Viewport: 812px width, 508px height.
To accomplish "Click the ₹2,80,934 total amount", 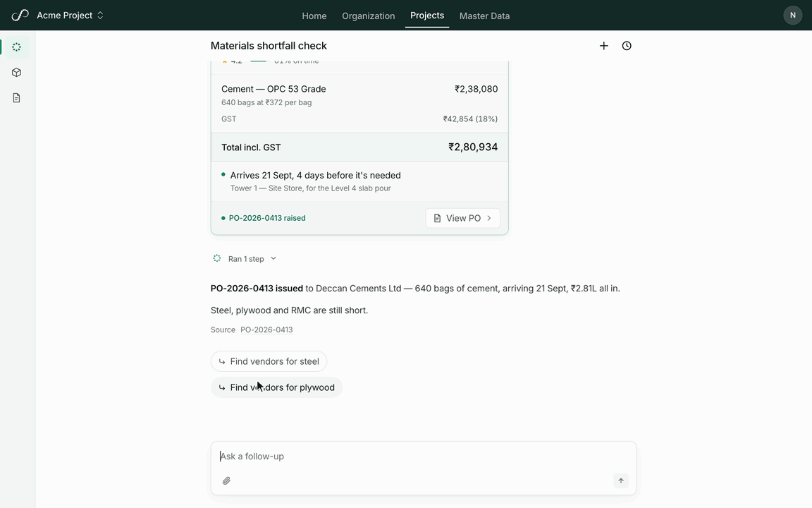I will pyautogui.click(x=473, y=147).
